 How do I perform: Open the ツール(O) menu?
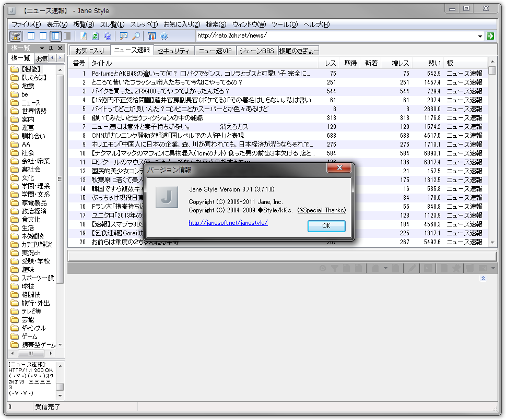(x=284, y=25)
